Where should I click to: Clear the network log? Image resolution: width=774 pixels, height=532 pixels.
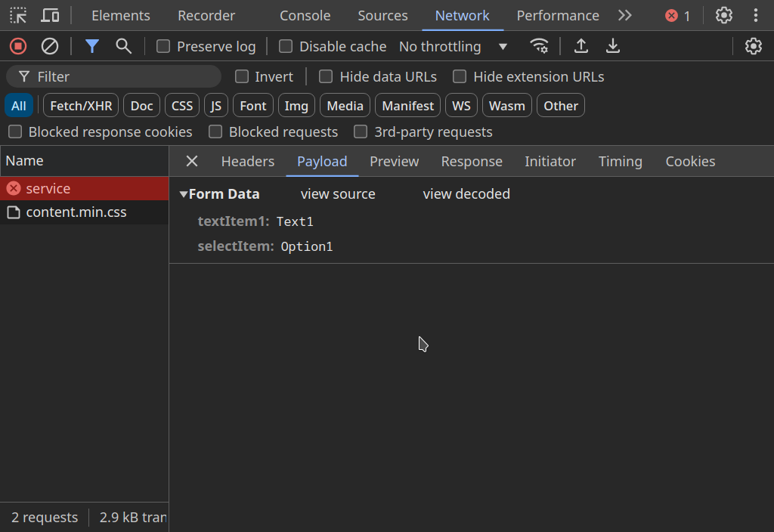tap(50, 46)
